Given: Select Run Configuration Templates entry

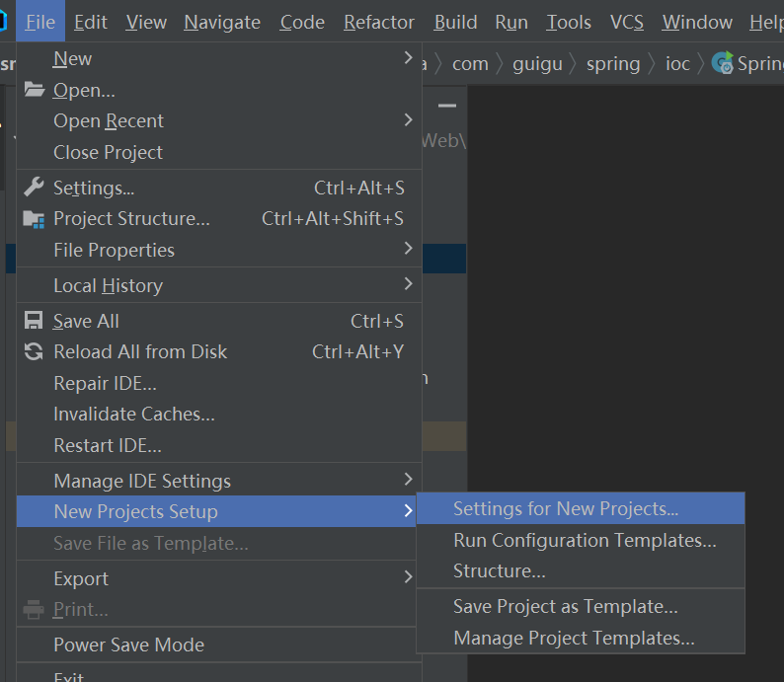Looking at the screenshot, I should (585, 540).
